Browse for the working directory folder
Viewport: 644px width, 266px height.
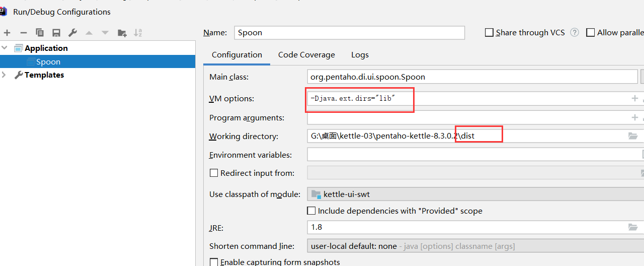tap(633, 136)
